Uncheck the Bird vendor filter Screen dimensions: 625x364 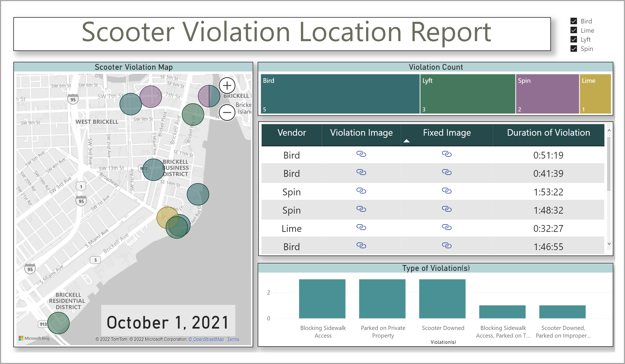tap(574, 21)
